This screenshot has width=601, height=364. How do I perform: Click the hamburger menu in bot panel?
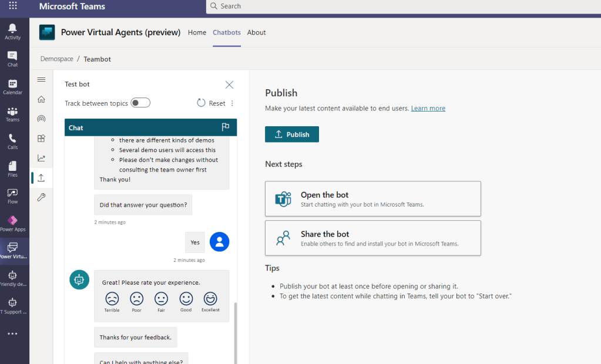click(41, 80)
